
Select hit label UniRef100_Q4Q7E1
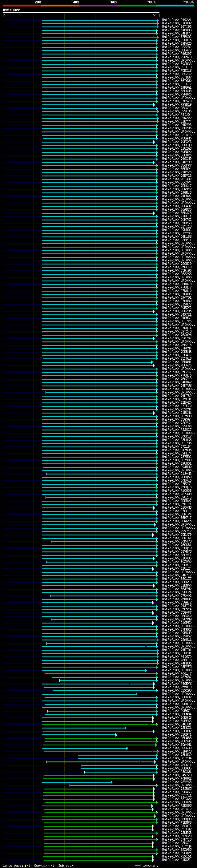coord(176,315)
